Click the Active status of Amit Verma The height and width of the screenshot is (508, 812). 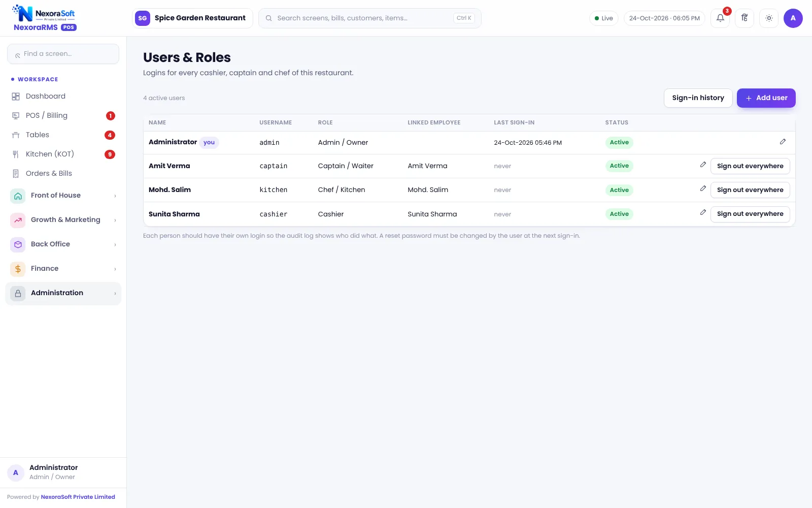pos(619,166)
